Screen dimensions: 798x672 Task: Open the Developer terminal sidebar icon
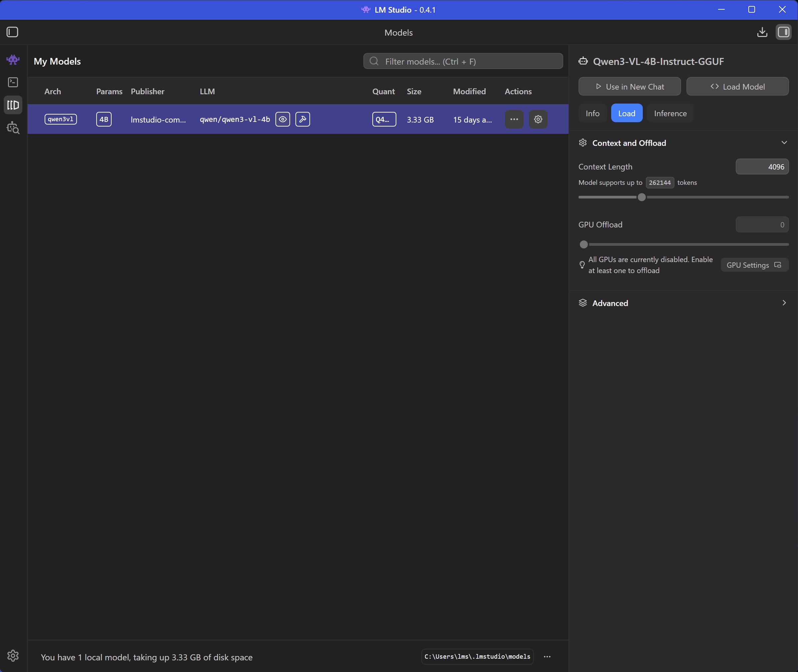coord(13,82)
